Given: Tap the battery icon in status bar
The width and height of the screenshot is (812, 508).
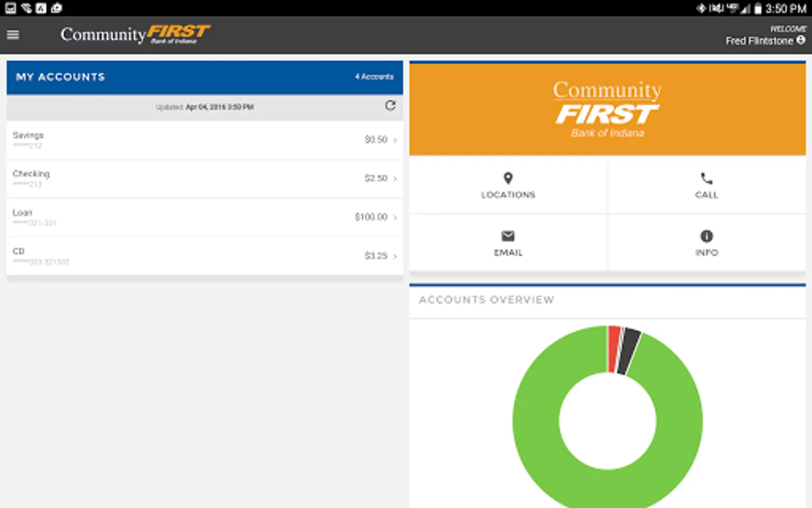Looking at the screenshot, I should [758, 8].
